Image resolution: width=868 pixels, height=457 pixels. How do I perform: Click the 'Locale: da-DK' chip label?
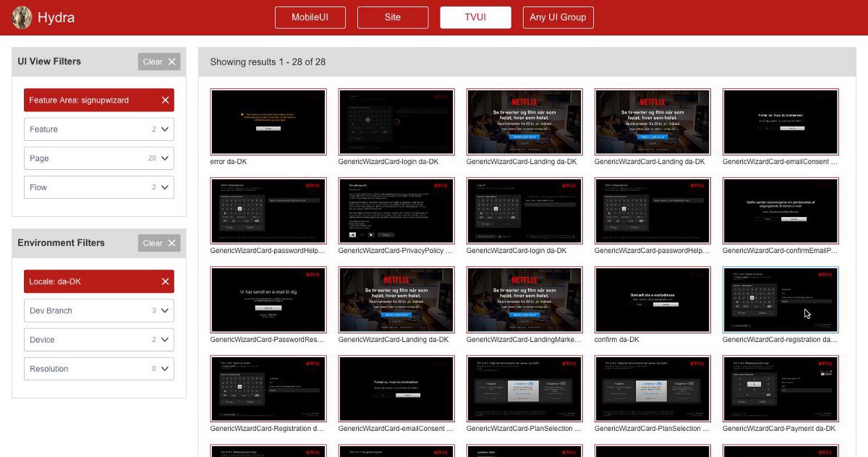click(x=56, y=282)
